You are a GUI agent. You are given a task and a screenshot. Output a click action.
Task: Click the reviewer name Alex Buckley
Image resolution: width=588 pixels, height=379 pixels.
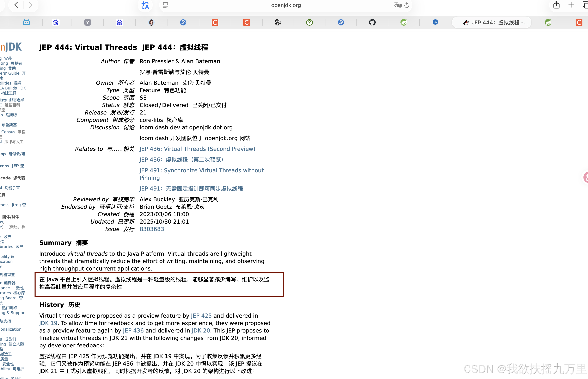157,199
